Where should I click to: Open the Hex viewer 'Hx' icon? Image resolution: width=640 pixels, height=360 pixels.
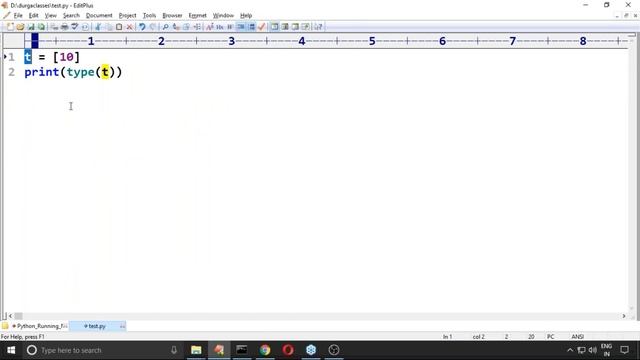click(x=220, y=27)
